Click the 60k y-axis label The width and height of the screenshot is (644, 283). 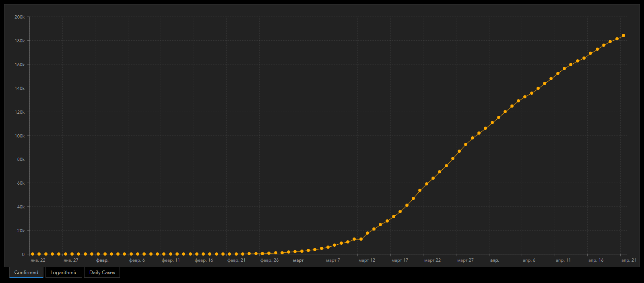[x=21, y=183]
